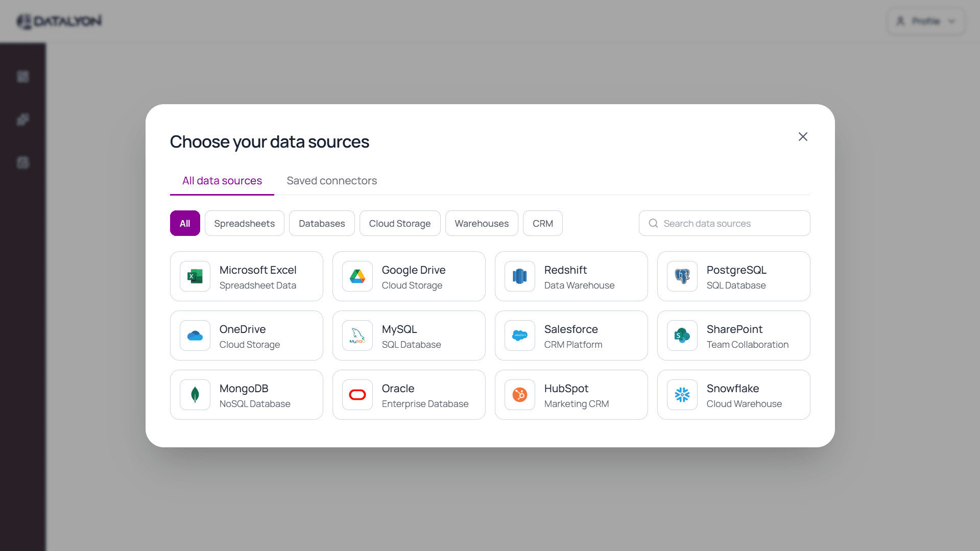Open the Profile dropdown menu
Screen dimensions: 980x551
tap(926, 21)
